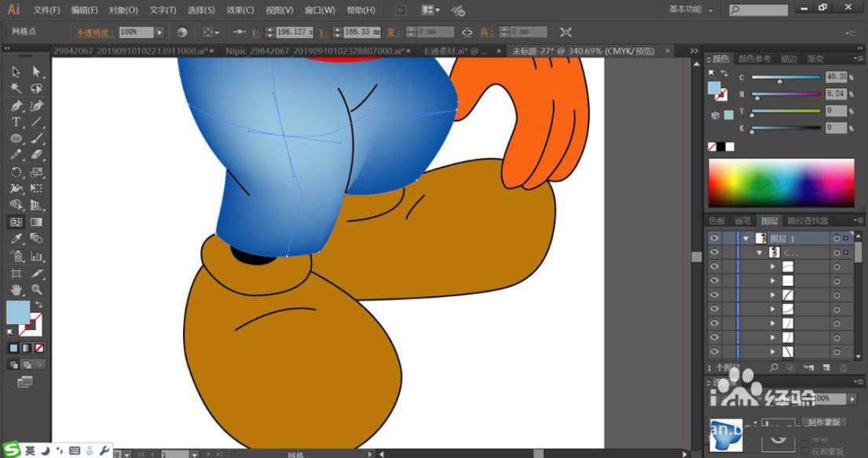Pick a color from the spectrum bar
Viewport: 868px width, 458px height.
pos(781,183)
